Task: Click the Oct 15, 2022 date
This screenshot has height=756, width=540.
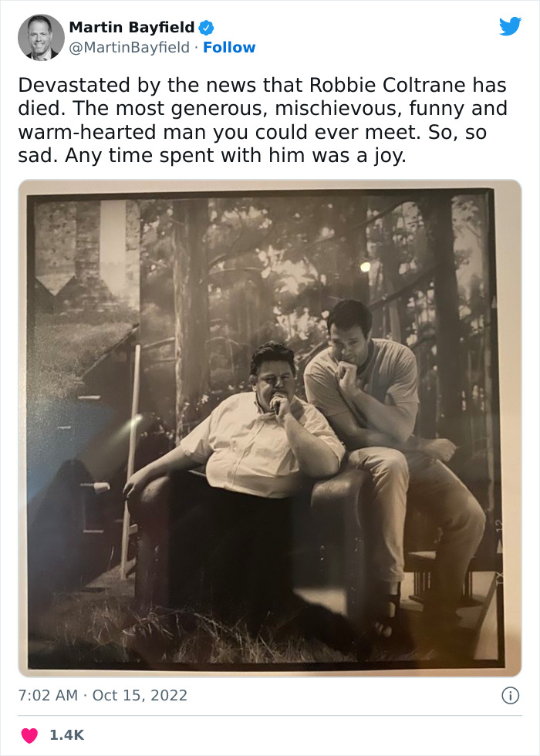Action: [x=140, y=695]
